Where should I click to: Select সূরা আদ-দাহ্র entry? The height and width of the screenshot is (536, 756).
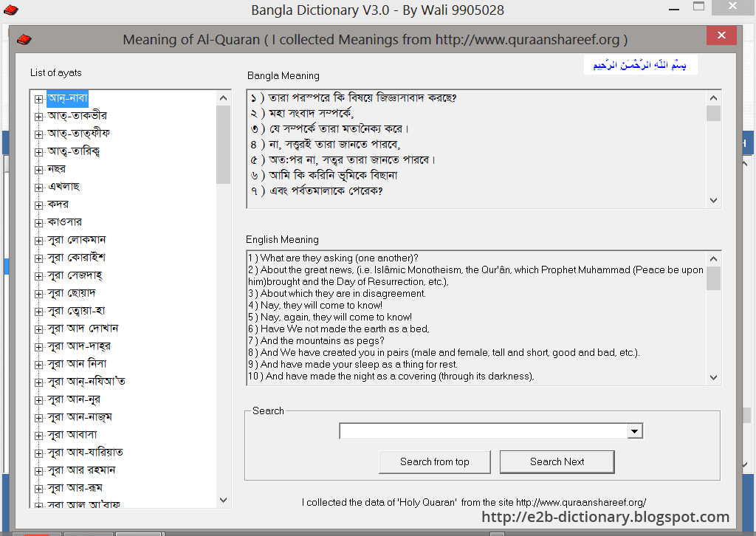tap(79, 346)
